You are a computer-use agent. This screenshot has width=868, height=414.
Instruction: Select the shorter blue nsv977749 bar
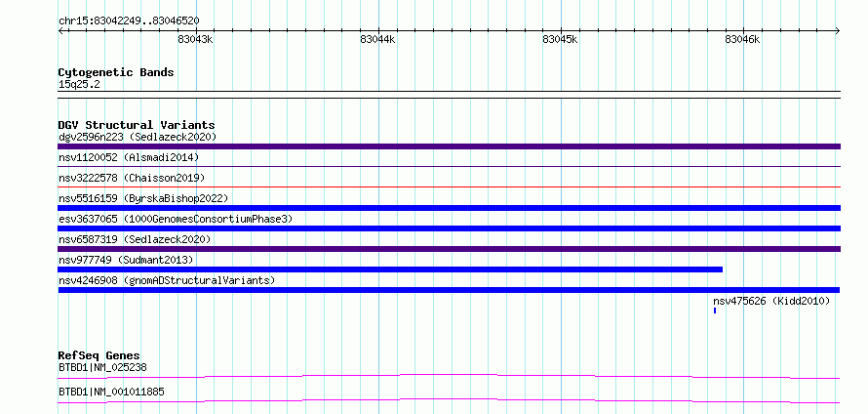coord(390,269)
